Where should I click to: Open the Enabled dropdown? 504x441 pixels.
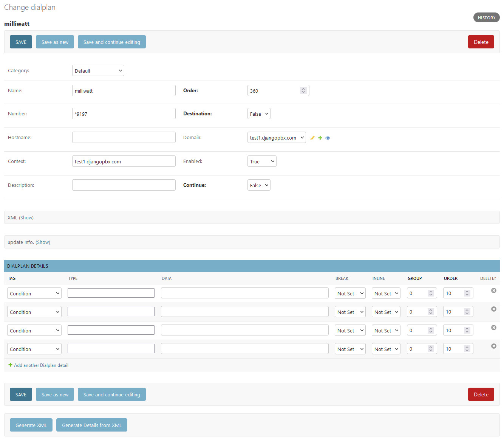[x=261, y=161]
